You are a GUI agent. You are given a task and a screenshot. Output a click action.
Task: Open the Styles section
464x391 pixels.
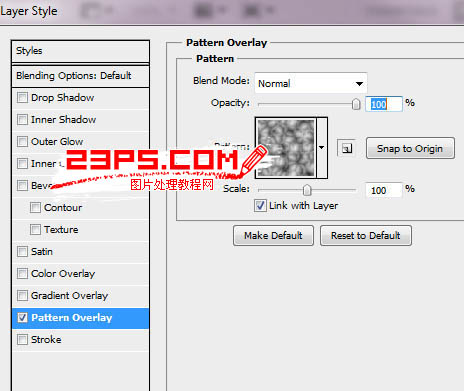tap(80, 51)
